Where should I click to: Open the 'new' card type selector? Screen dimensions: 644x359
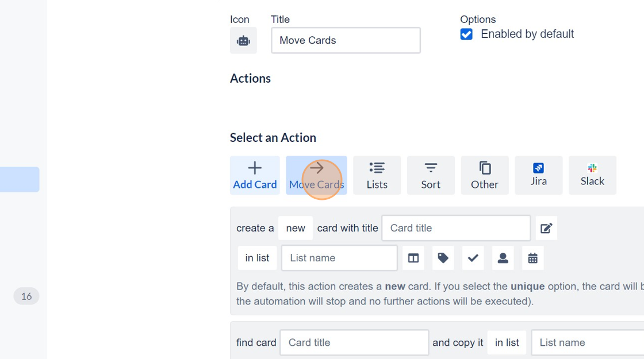click(x=295, y=228)
